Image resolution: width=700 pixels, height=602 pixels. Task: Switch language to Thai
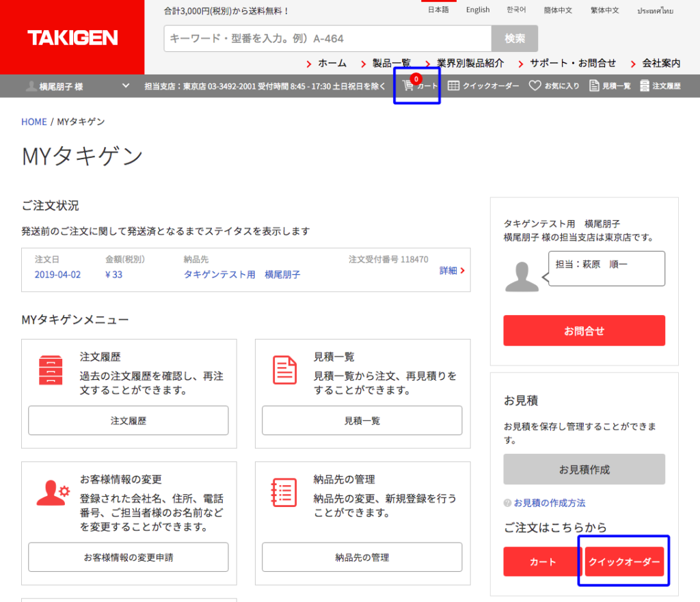click(x=655, y=10)
